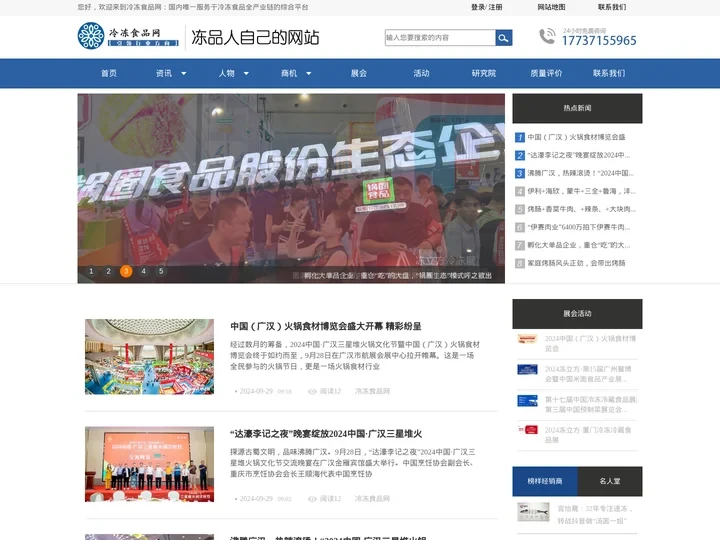
Task: Click the 冷冻食品网 logo
Action: pyautogui.click(x=128, y=36)
